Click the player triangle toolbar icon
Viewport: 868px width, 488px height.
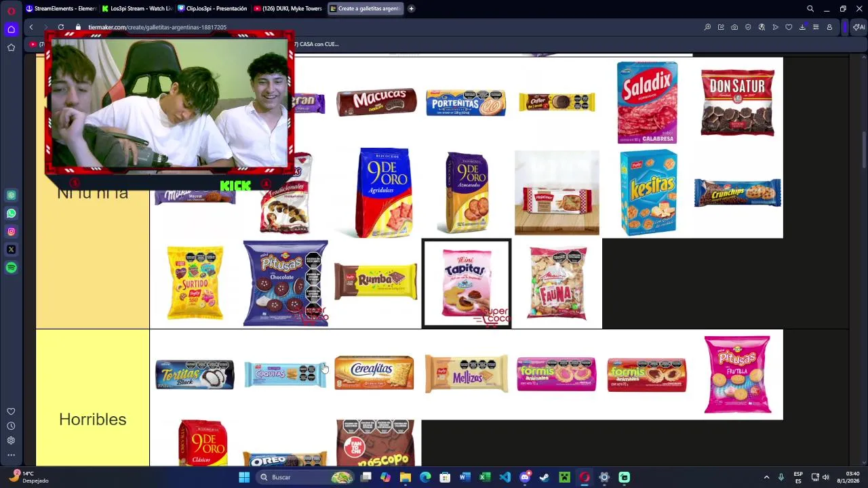click(775, 27)
